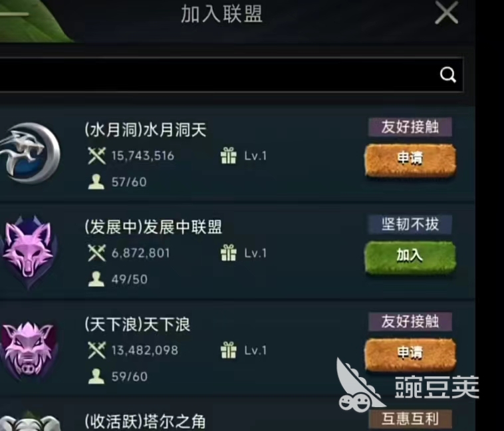Select 友好接触 tag on 水月洞天

coord(410,127)
